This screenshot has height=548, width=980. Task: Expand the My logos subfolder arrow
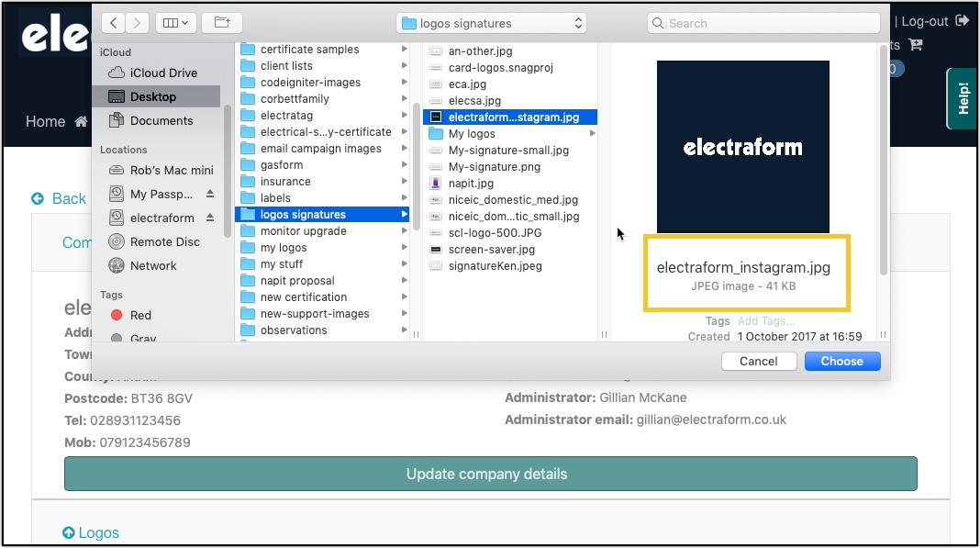pyautogui.click(x=592, y=133)
